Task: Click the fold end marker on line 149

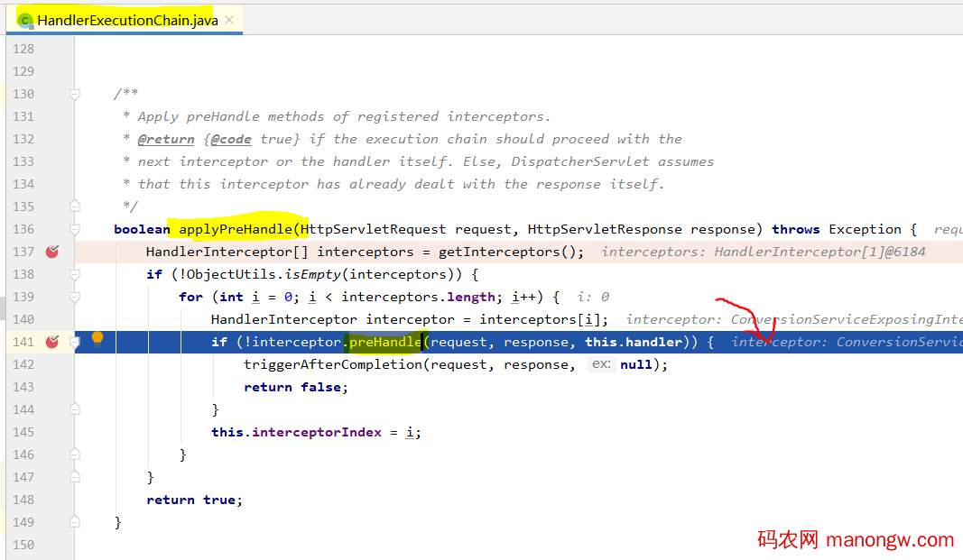Action: (x=76, y=522)
